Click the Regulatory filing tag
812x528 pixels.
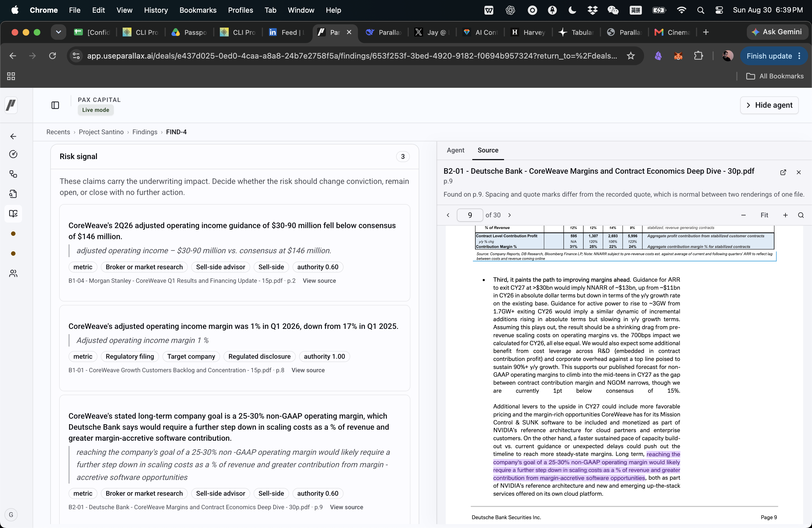pos(130,357)
